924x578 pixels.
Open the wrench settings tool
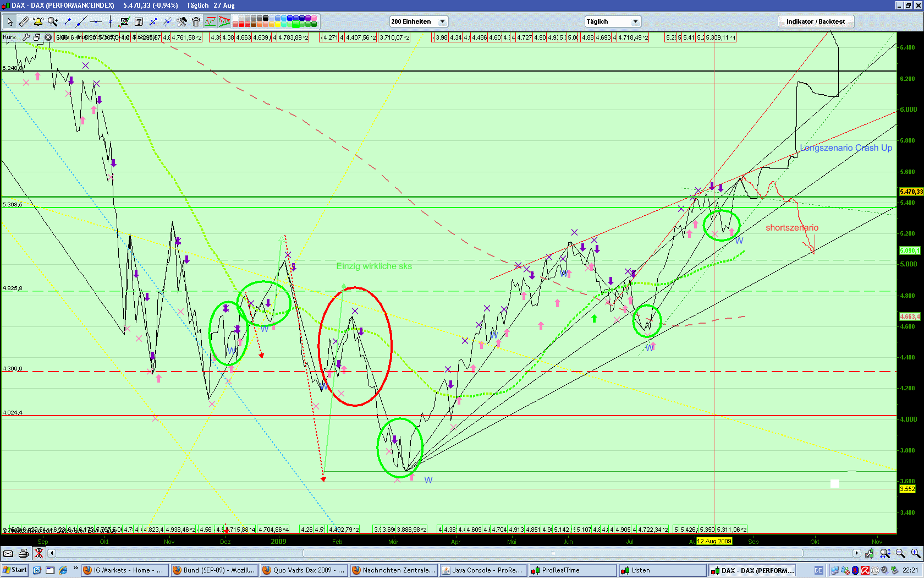click(181, 21)
